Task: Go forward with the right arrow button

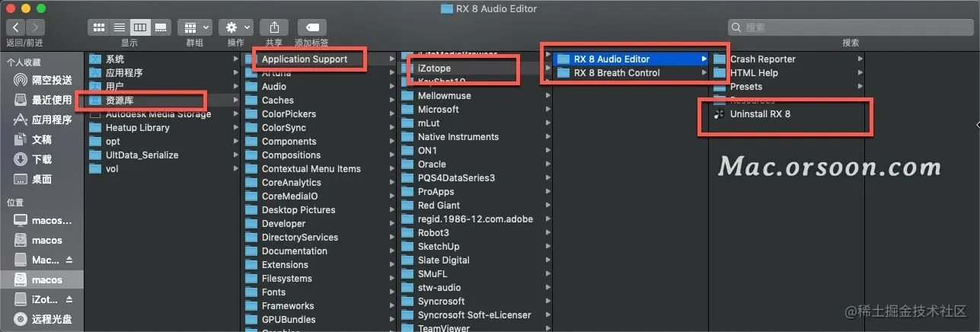Action: click(35, 27)
